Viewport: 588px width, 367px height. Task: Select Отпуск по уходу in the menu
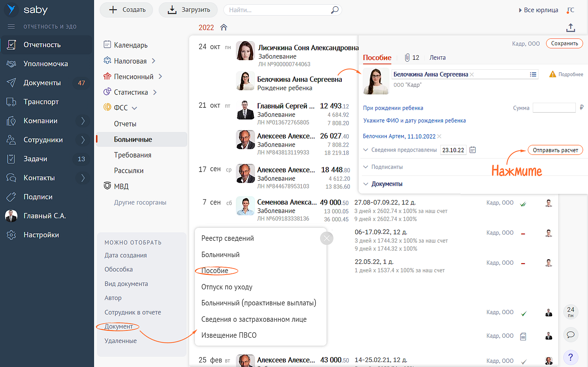click(x=227, y=287)
